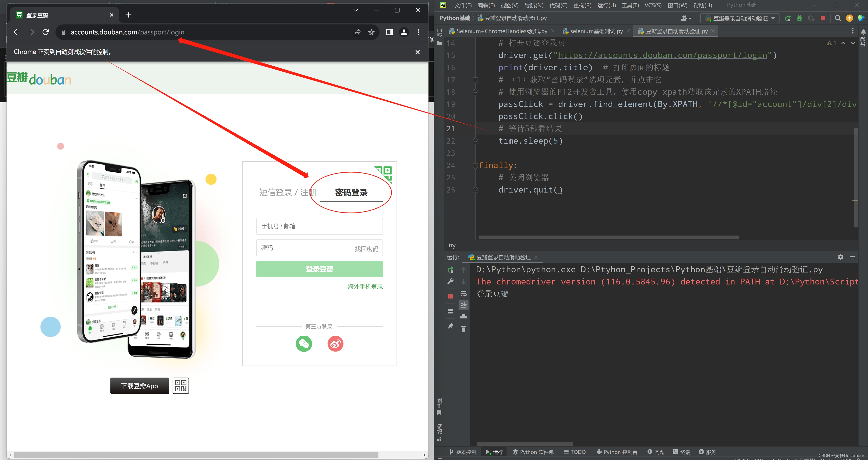This screenshot has height=460, width=868.
Task: Click Rerun icon in the Run panel
Action: click(450, 270)
